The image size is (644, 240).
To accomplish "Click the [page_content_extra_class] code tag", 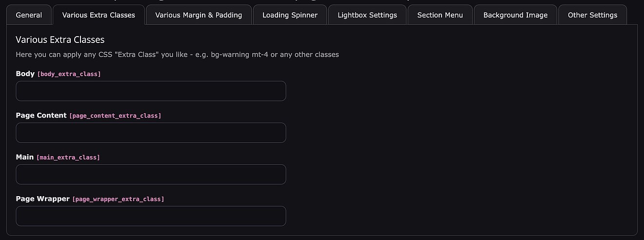I will click(115, 116).
